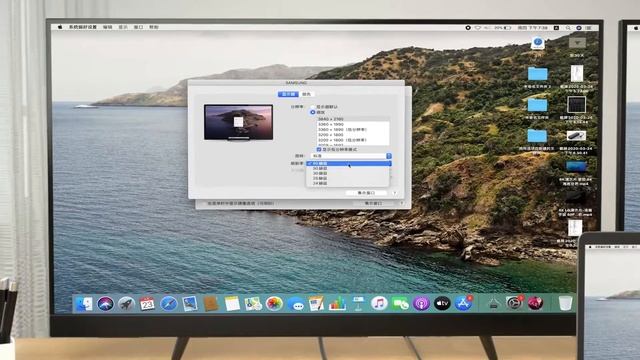Click Siri icon in menu bar
This screenshot has height=360, width=640.
(578, 28)
